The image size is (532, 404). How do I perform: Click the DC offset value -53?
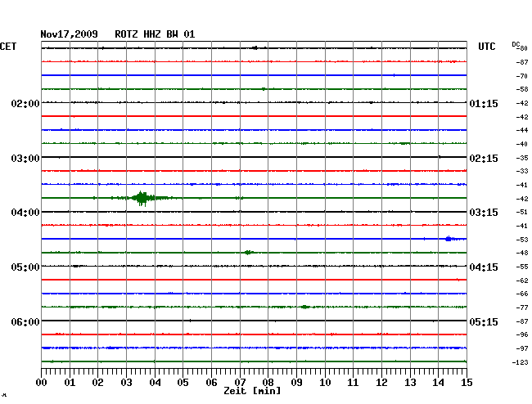tap(522, 240)
